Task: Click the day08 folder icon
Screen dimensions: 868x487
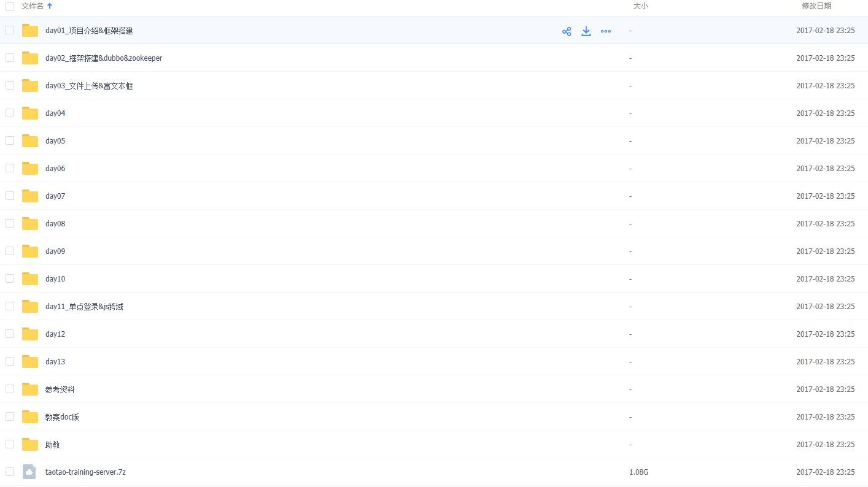Action: point(30,224)
